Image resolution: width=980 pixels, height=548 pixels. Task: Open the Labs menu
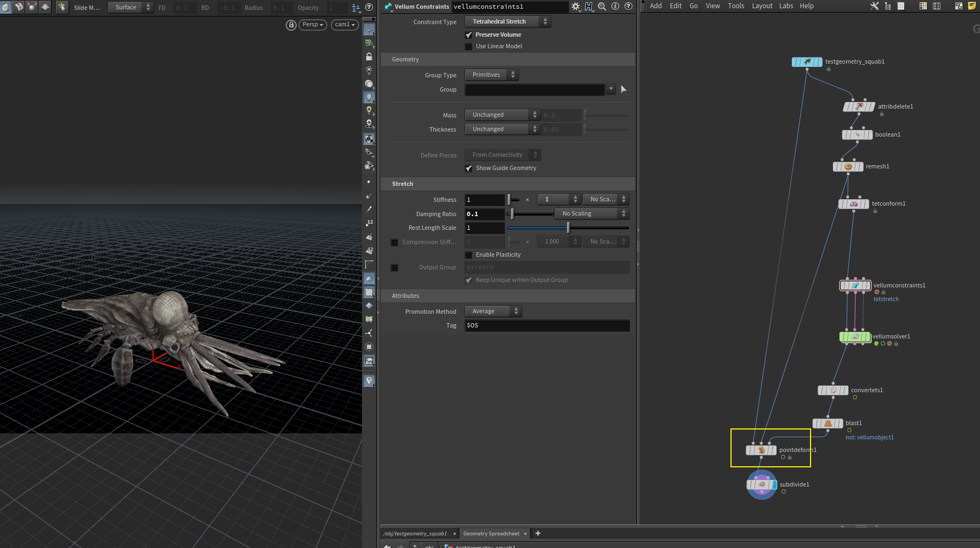tap(786, 6)
